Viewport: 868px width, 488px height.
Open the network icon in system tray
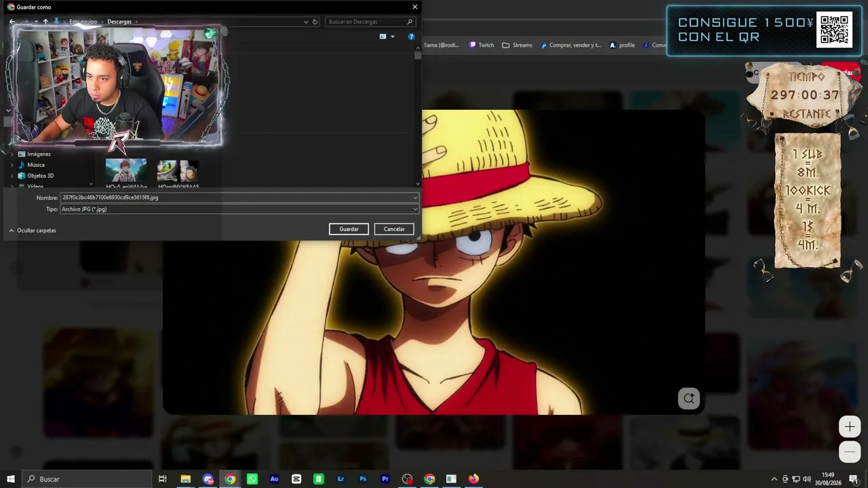point(796,479)
